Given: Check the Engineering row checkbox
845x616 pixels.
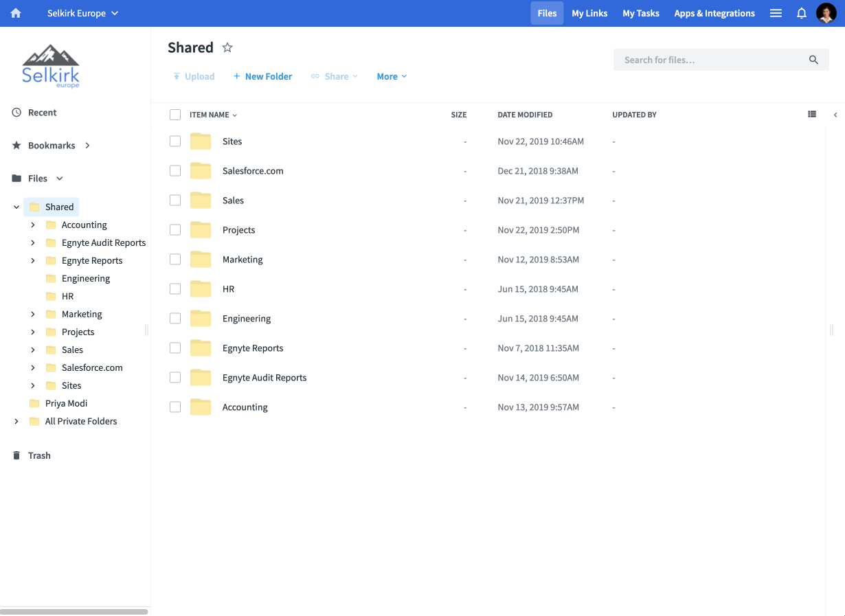Looking at the screenshot, I should click(x=175, y=318).
